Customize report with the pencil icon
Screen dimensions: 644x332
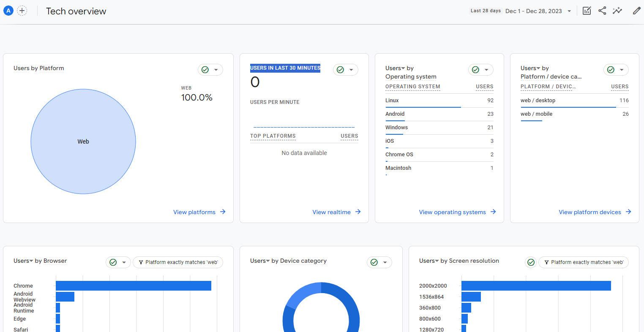click(x=637, y=11)
